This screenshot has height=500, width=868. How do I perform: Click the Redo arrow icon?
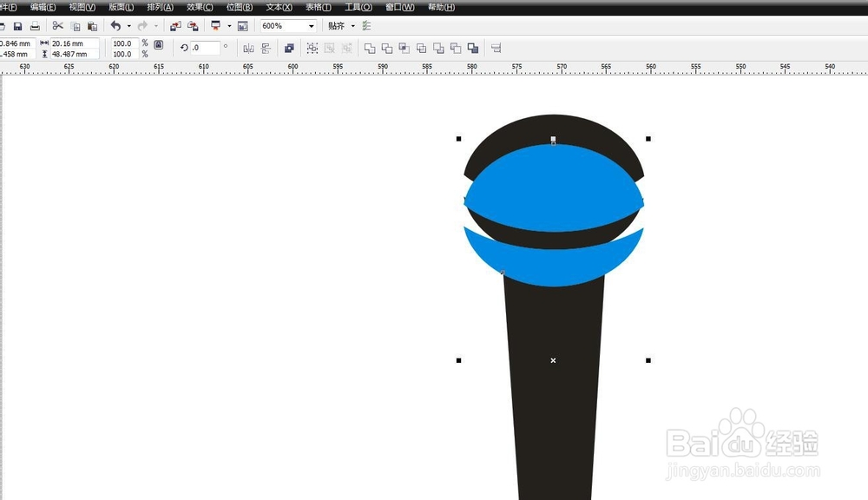click(x=142, y=25)
